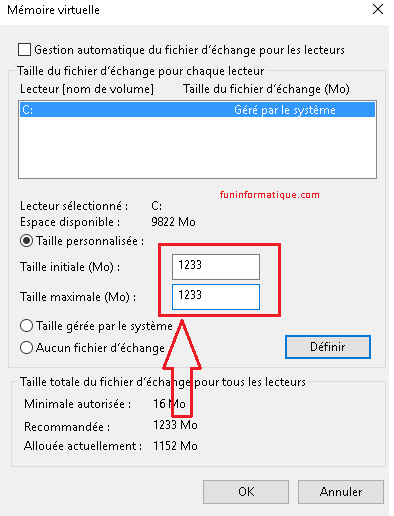The width and height of the screenshot is (394, 516).
Task: Close the Mémoire virtuelle dialog window
Action: pos(378,9)
